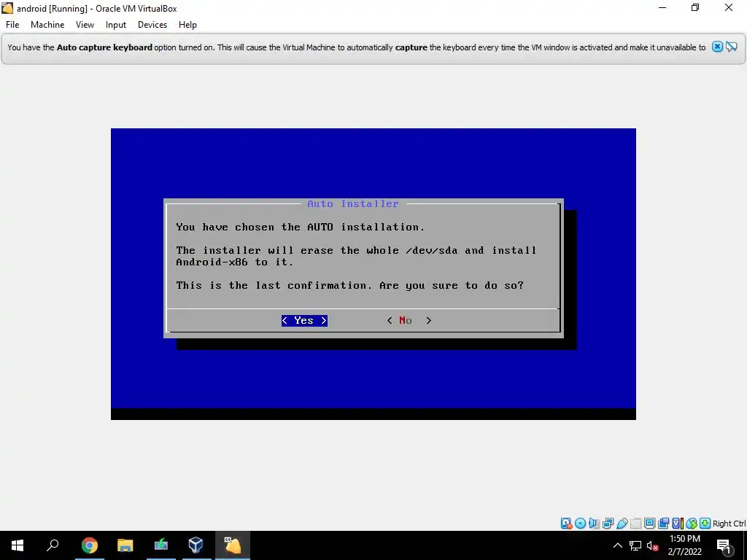Confirm installation with the Yes button
The height and width of the screenshot is (560, 747).
tap(304, 321)
